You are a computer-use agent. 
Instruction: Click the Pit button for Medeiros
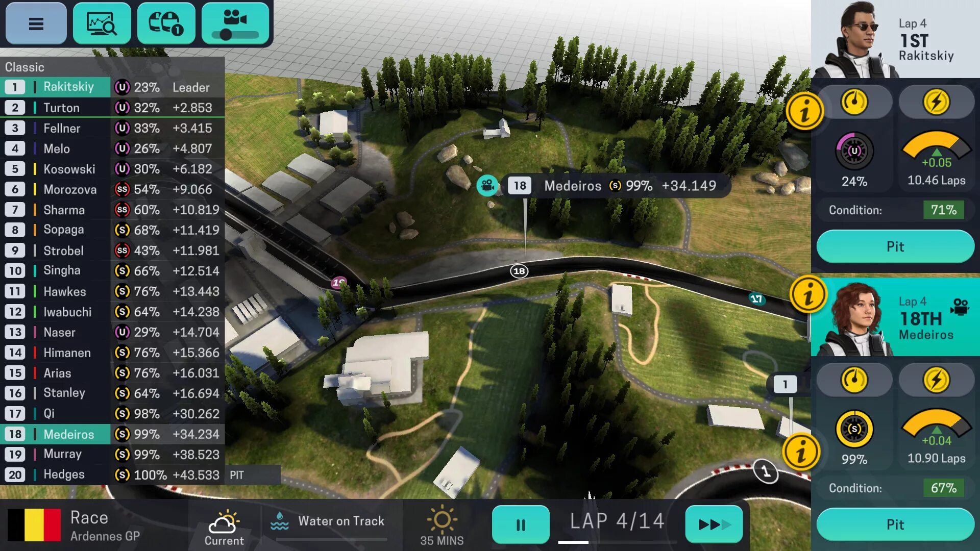(895, 524)
